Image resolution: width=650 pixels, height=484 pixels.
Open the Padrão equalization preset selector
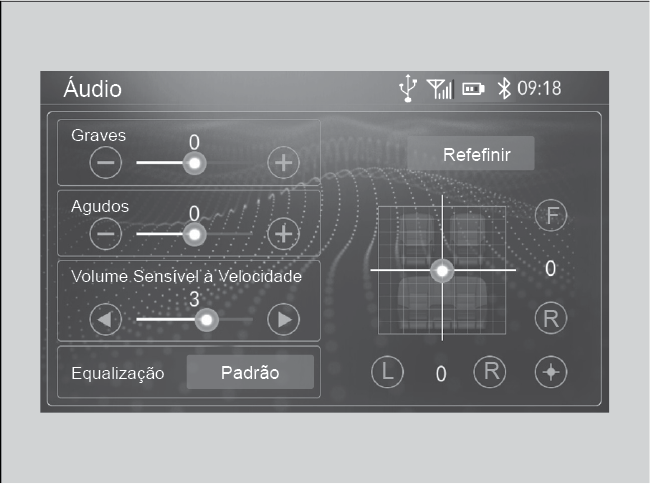coord(250,372)
